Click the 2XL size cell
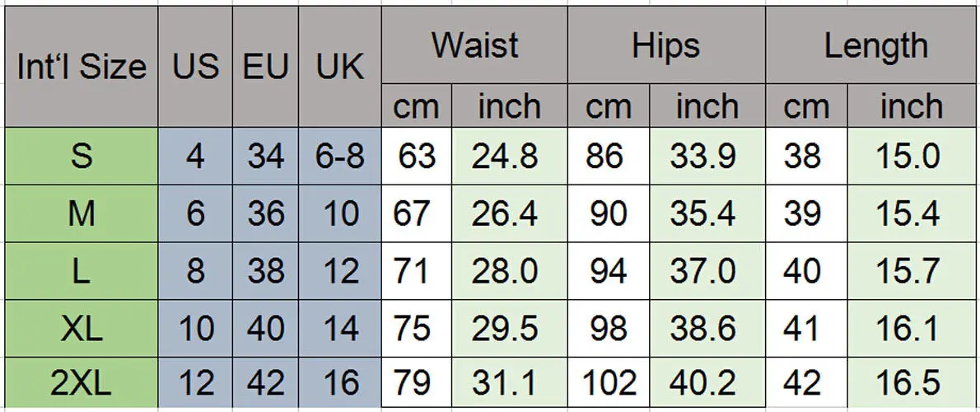Image resolution: width=980 pixels, height=412 pixels. 81,383
